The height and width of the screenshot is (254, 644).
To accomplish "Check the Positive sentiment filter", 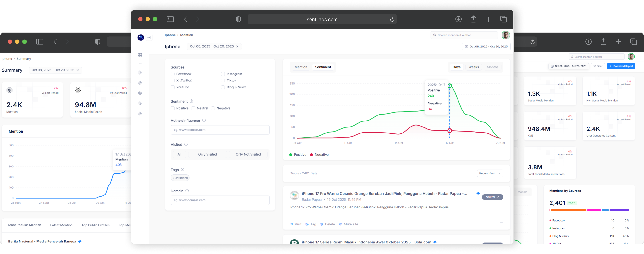I will tap(173, 108).
